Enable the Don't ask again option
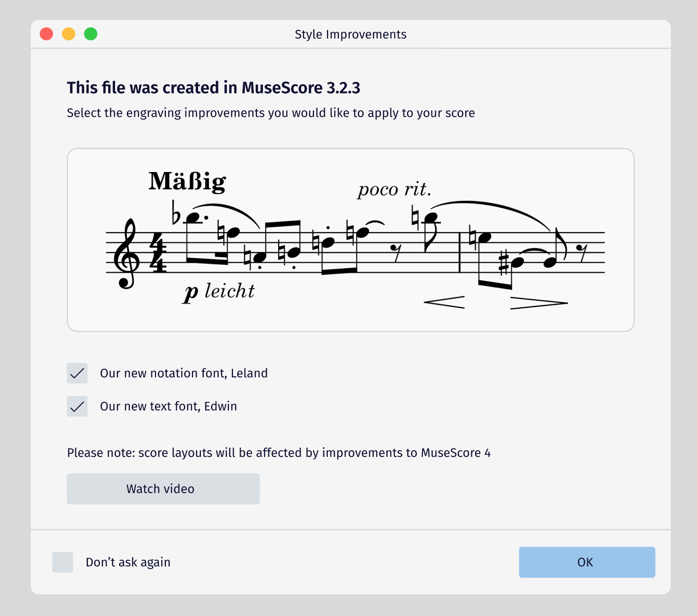The height and width of the screenshot is (616, 697). point(62,562)
